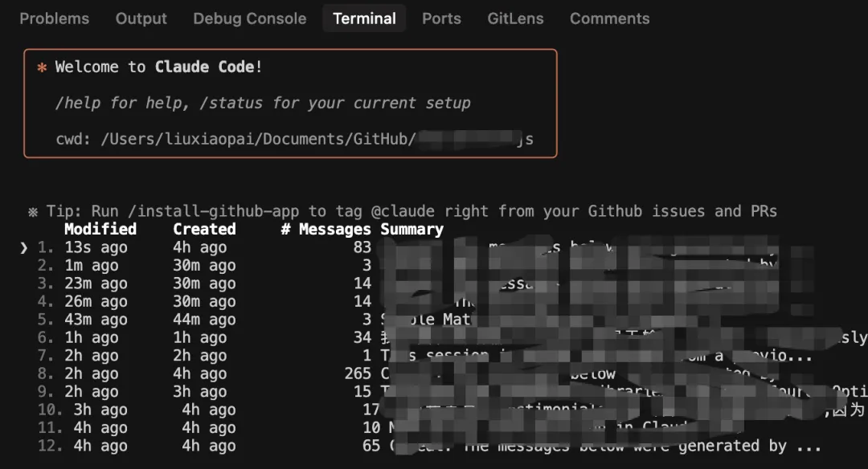Select the Terminal tab
The width and height of the screenshot is (868, 469).
tap(364, 18)
